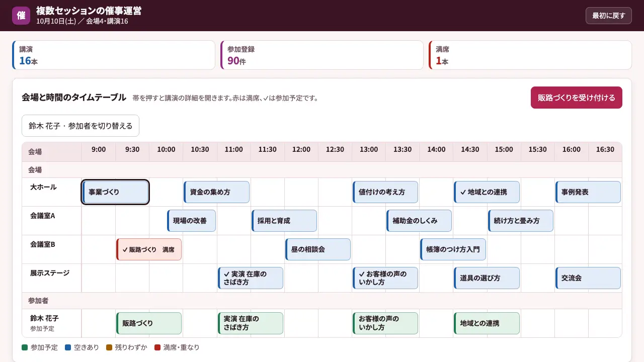Click the 参加者 section header row

pyautogui.click(x=322, y=301)
